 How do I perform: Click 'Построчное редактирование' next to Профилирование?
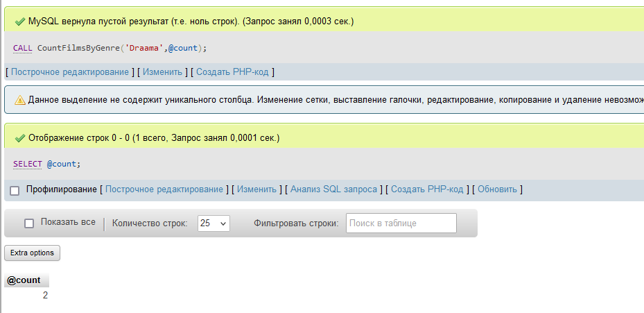(164, 189)
